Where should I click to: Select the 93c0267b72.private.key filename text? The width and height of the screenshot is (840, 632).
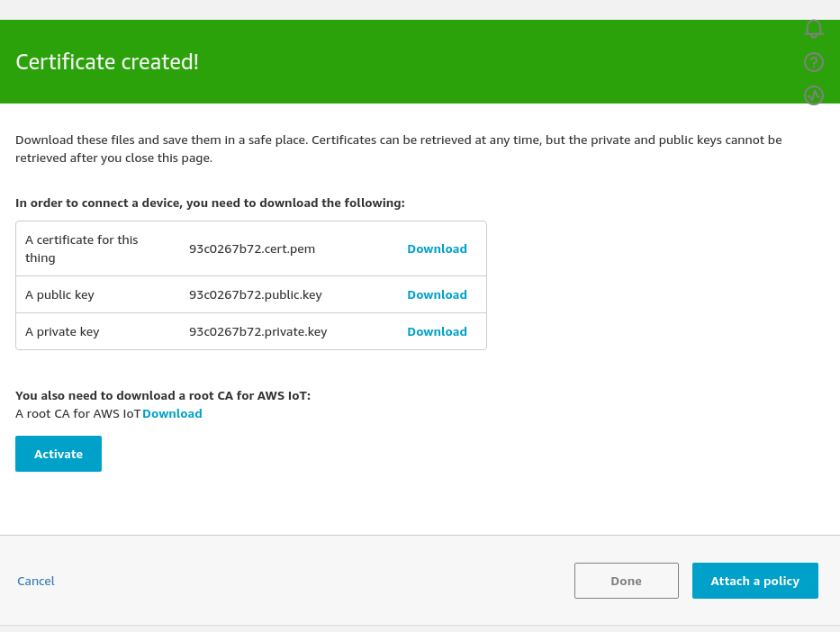tap(257, 331)
